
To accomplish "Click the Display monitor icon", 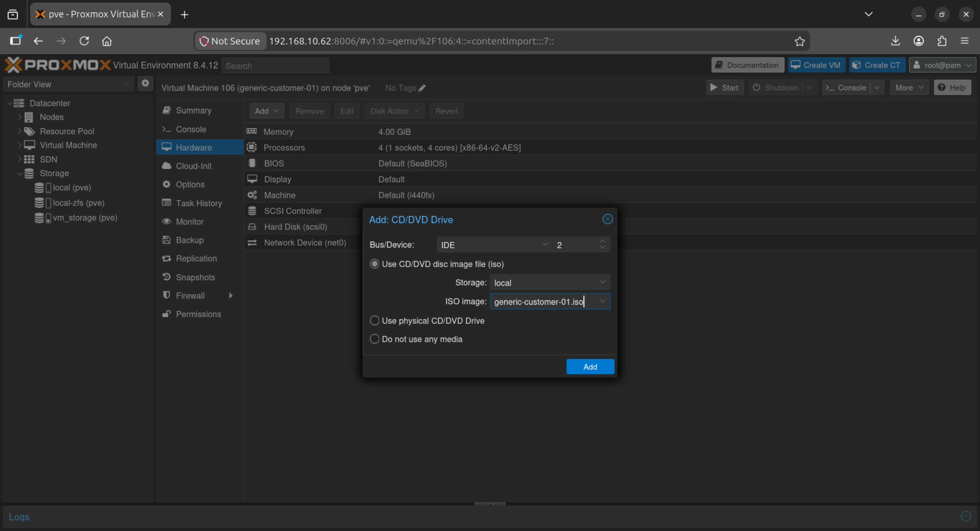I will 252,179.
